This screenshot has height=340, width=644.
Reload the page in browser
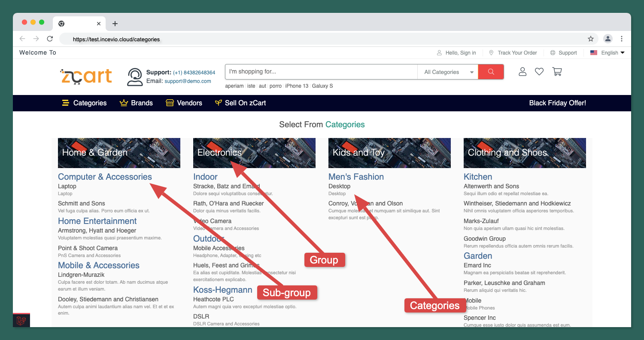(50, 39)
